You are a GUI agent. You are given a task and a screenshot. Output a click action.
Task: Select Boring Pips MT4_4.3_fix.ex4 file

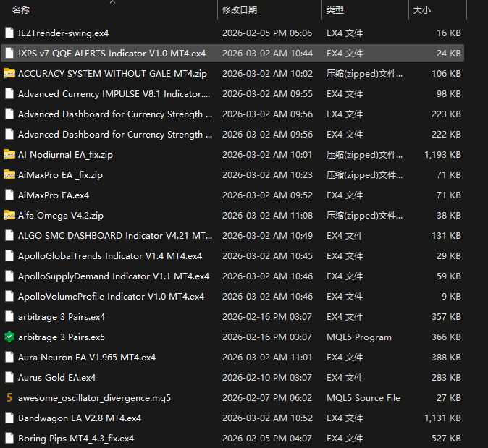75,438
